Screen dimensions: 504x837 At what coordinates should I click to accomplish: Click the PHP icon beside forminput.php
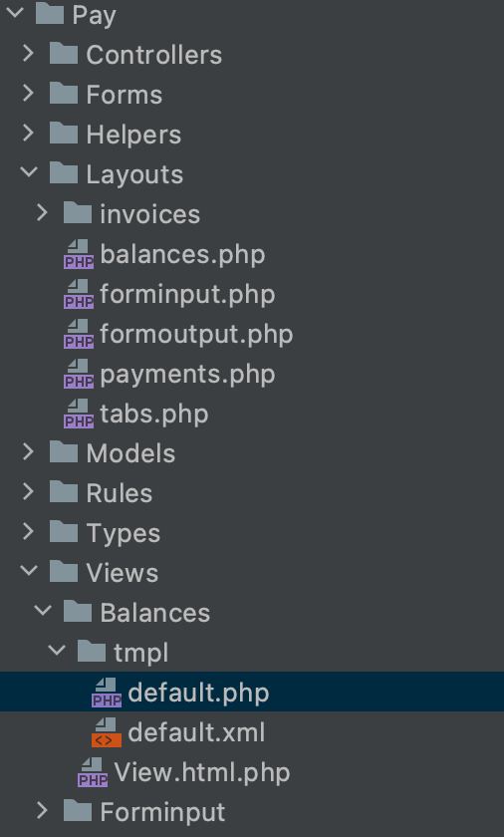pos(79,294)
